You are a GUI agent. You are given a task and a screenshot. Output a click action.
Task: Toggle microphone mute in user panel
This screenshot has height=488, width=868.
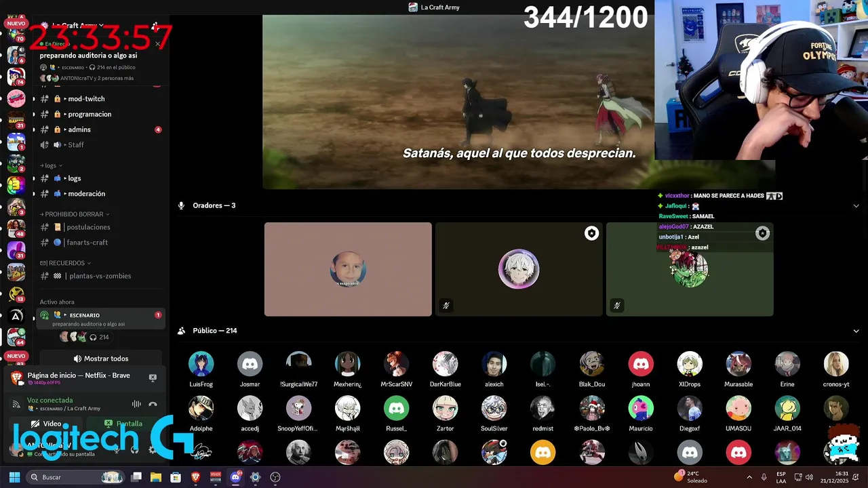tap(117, 449)
